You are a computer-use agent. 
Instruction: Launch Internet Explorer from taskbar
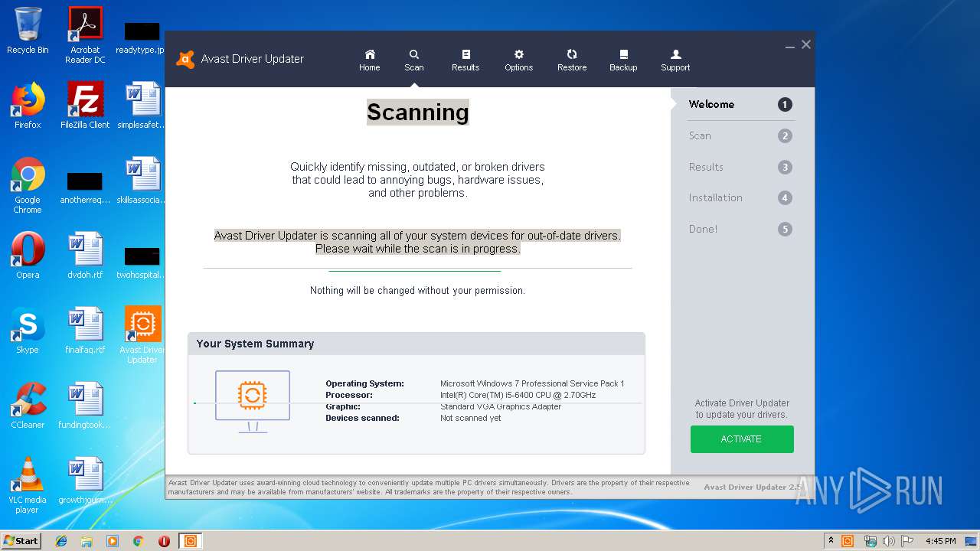[x=61, y=541]
